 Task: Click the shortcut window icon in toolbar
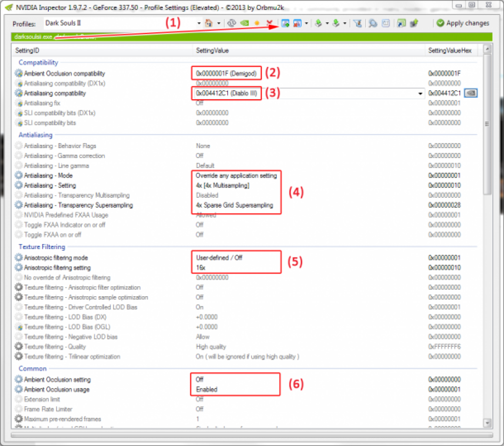(x=401, y=23)
